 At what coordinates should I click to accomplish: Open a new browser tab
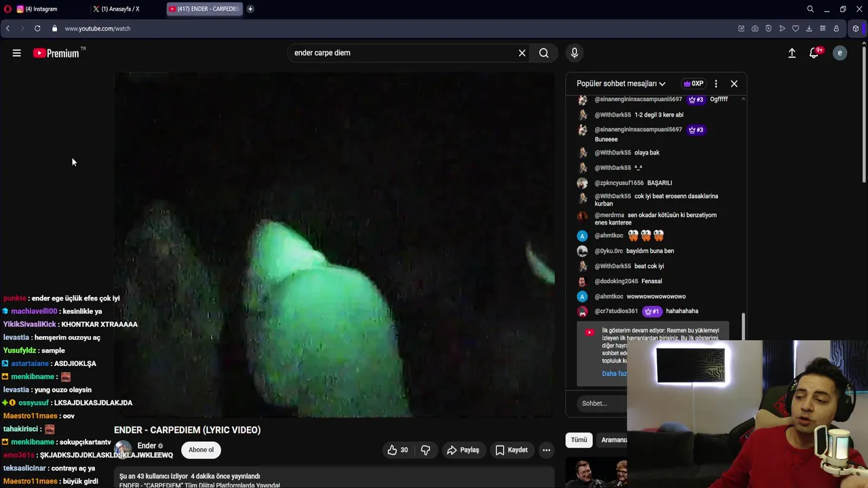click(250, 9)
